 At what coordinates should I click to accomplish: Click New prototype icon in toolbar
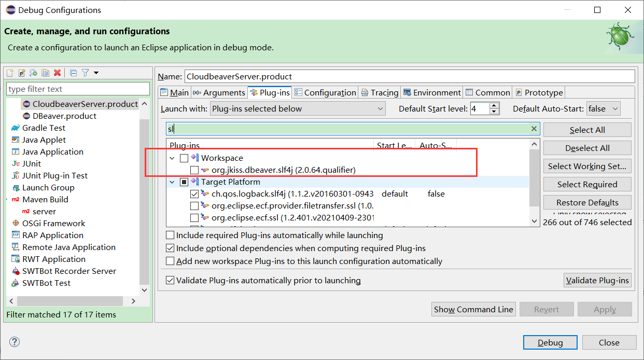[x=22, y=73]
